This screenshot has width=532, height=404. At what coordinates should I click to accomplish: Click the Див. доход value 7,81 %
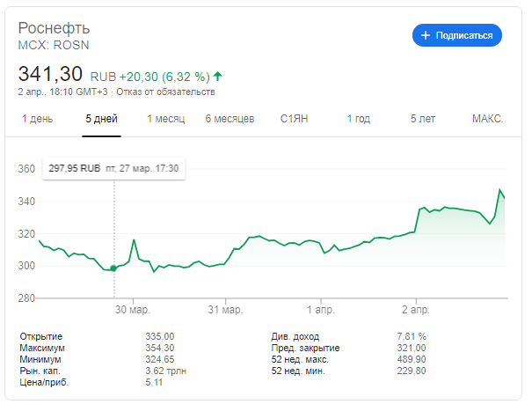coord(412,336)
